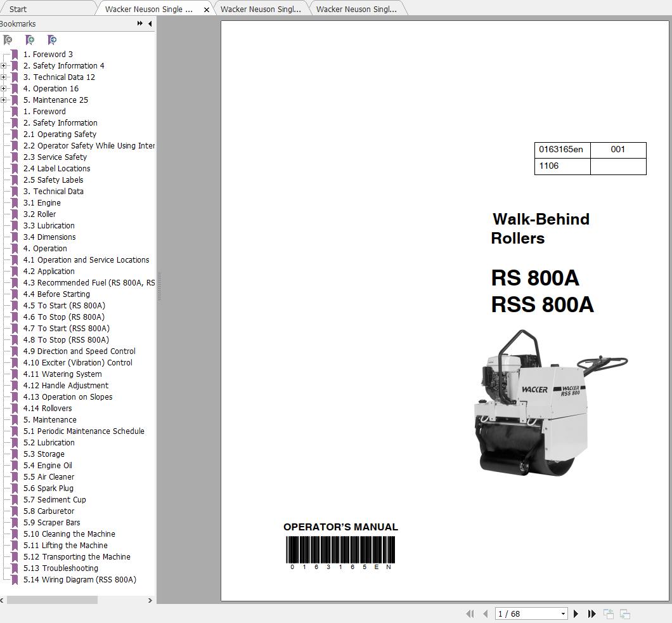
Task: Go to next page arrow
Action: coord(576,613)
